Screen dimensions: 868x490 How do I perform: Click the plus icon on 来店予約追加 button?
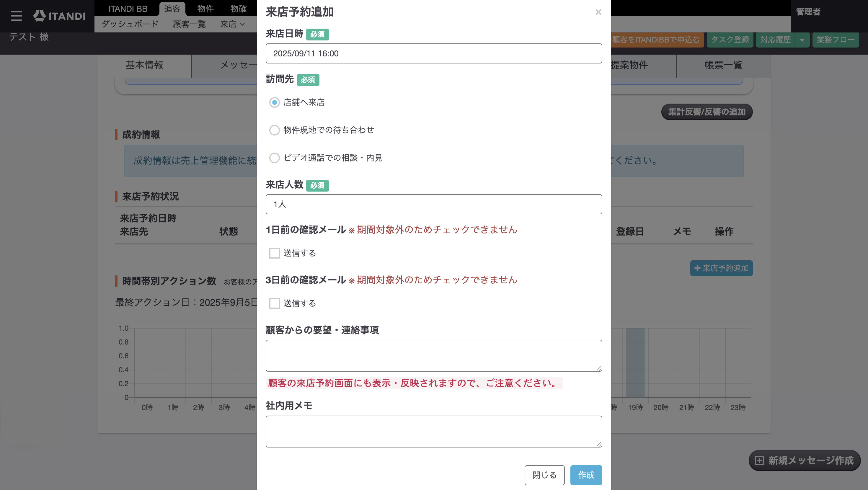click(697, 268)
